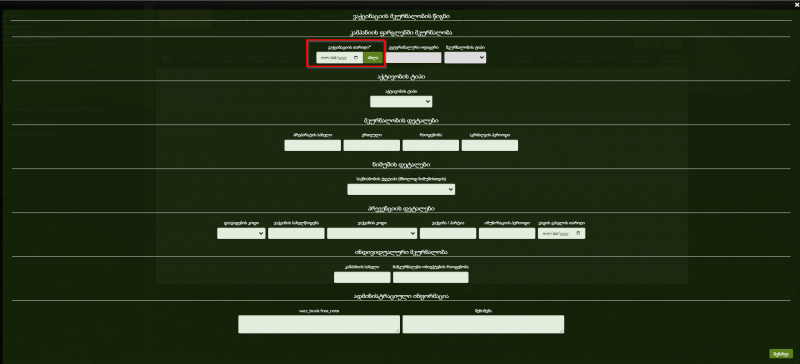Click the immunization period input field
The width and height of the screenshot is (800, 364).
[x=507, y=233]
